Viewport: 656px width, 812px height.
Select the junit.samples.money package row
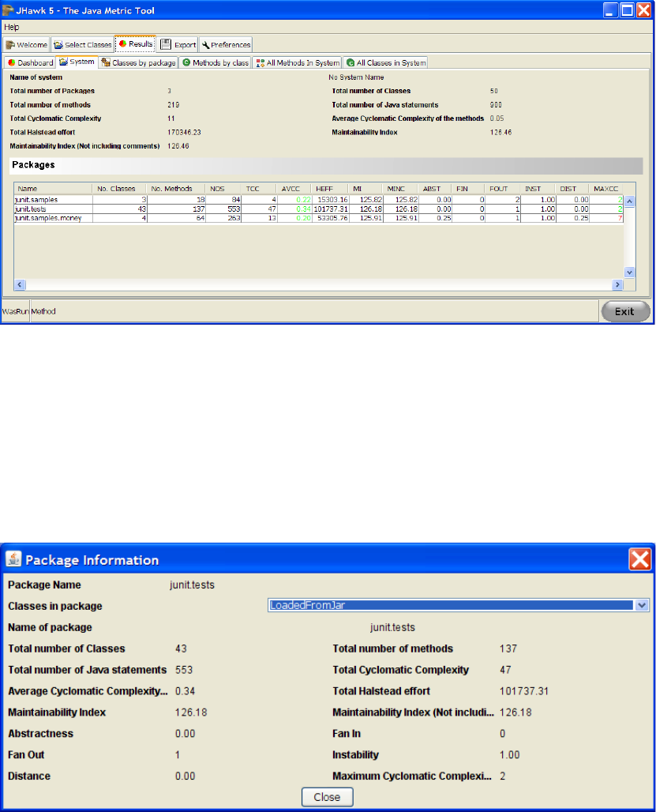coord(319,218)
